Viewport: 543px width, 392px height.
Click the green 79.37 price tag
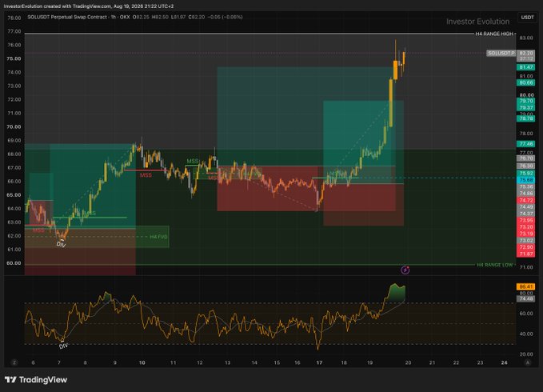(x=526, y=108)
